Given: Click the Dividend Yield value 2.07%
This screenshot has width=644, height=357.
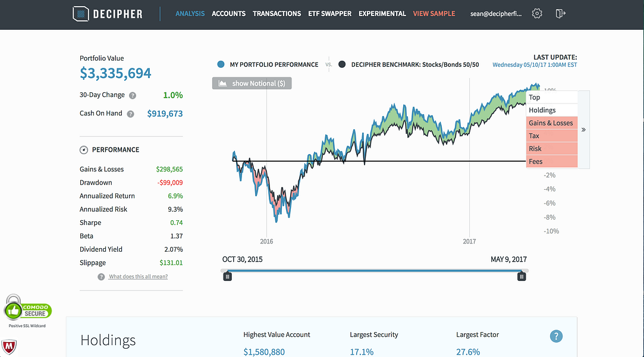Looking at the screenshot, I should click(174, 249).
